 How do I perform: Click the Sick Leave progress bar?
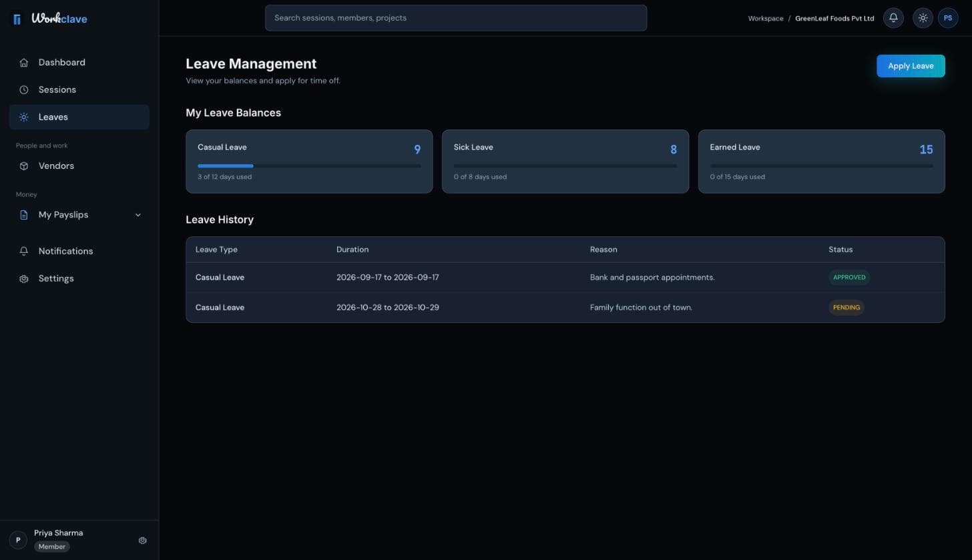(x=565, y=166)
